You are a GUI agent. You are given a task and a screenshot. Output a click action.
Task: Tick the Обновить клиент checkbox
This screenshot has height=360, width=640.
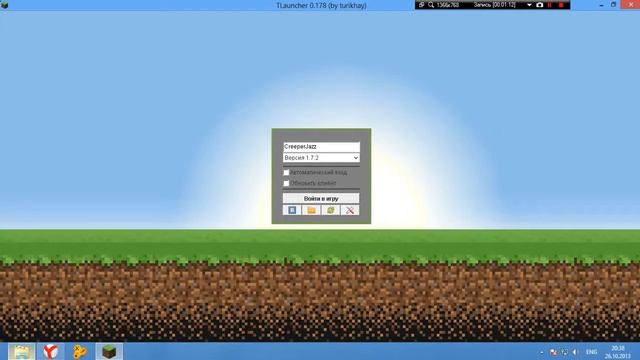coord(286,183)
